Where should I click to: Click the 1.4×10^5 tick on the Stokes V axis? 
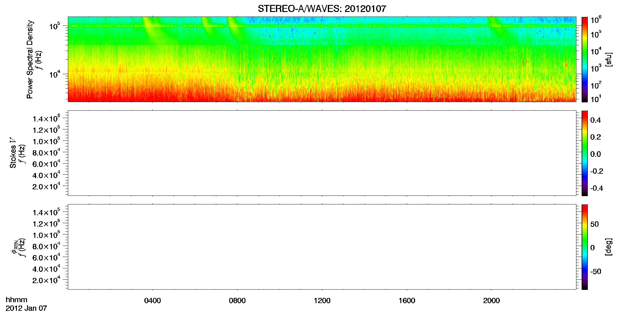[46, 119]
